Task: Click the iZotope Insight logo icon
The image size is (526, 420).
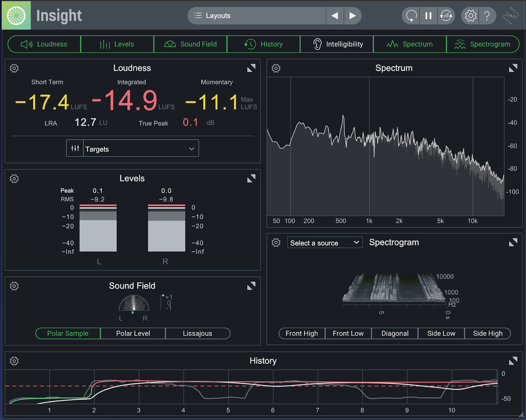Action: [x=16, y=15]
